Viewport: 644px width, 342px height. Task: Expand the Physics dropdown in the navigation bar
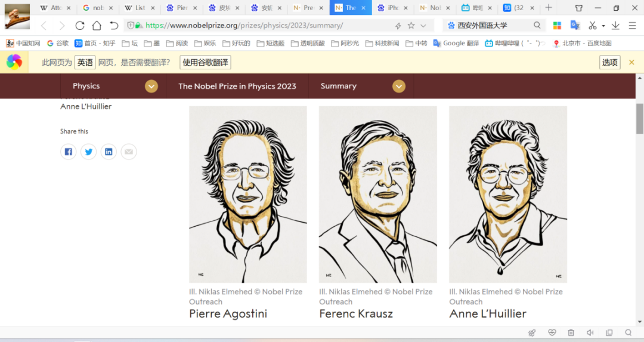pyautogui.click(x=151, y=86)
